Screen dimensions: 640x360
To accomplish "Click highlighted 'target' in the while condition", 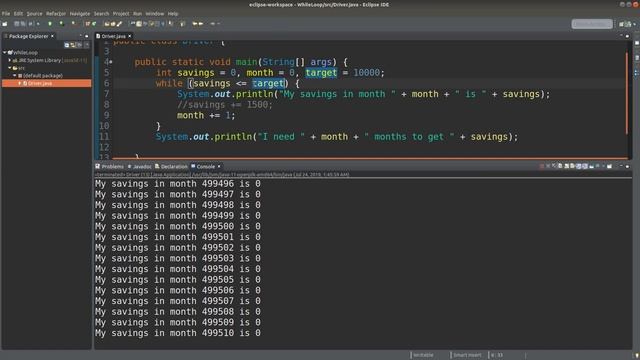I will pyautogui.click(x=268, y=83).
